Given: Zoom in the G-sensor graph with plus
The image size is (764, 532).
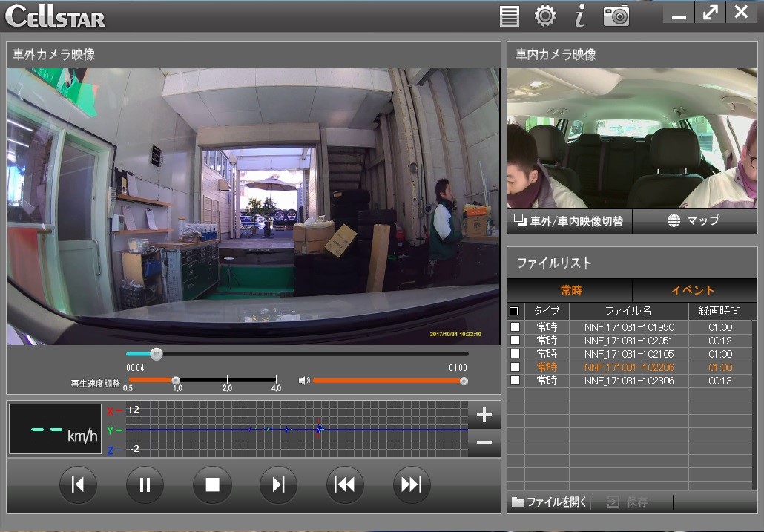Looking at the screenshot, I should [484, 415].
